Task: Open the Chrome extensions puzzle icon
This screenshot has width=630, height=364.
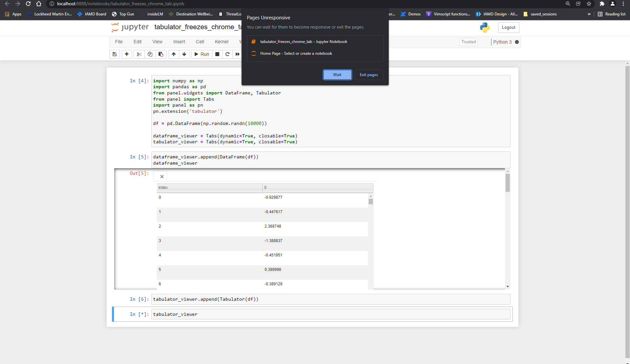Action: (602, 4)
